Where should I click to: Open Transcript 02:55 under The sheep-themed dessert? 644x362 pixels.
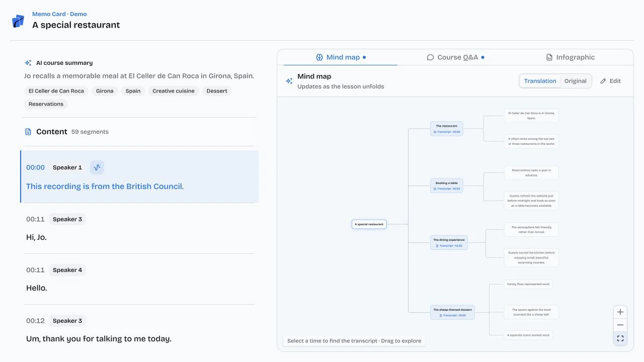coord(453,316)
